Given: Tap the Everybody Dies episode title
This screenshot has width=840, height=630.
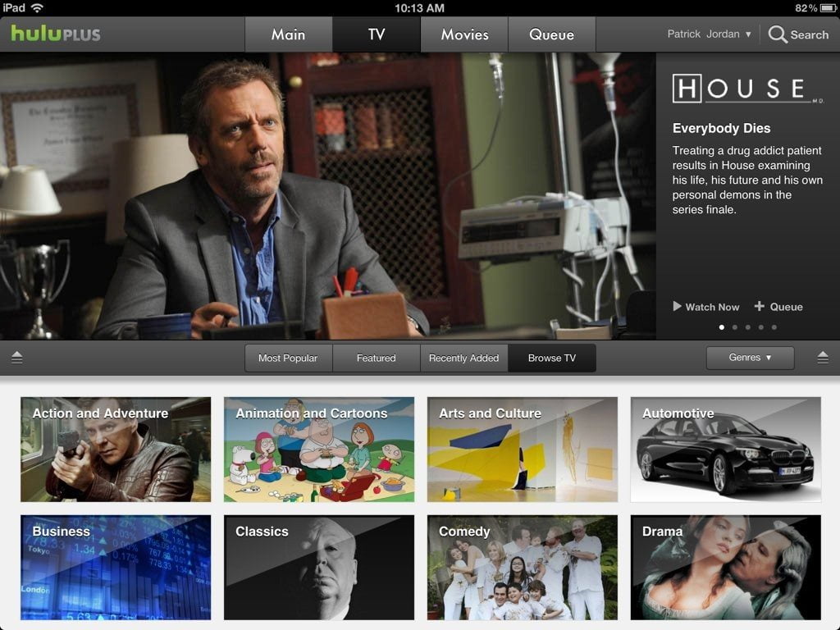Looking at the screenshot, I should tap(722, 128).
